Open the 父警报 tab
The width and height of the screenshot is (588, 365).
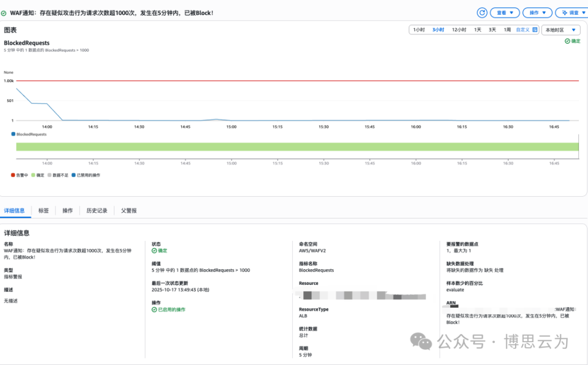(x=128, y=210)
